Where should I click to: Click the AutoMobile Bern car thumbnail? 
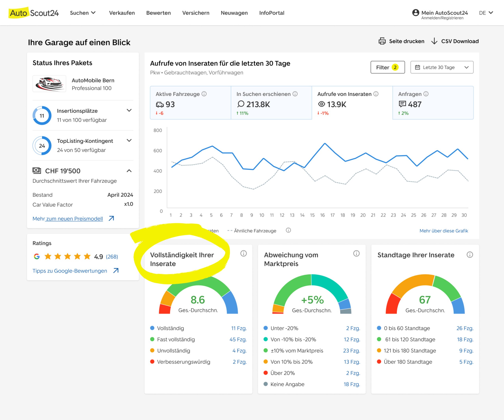click(x=49, y=84)
